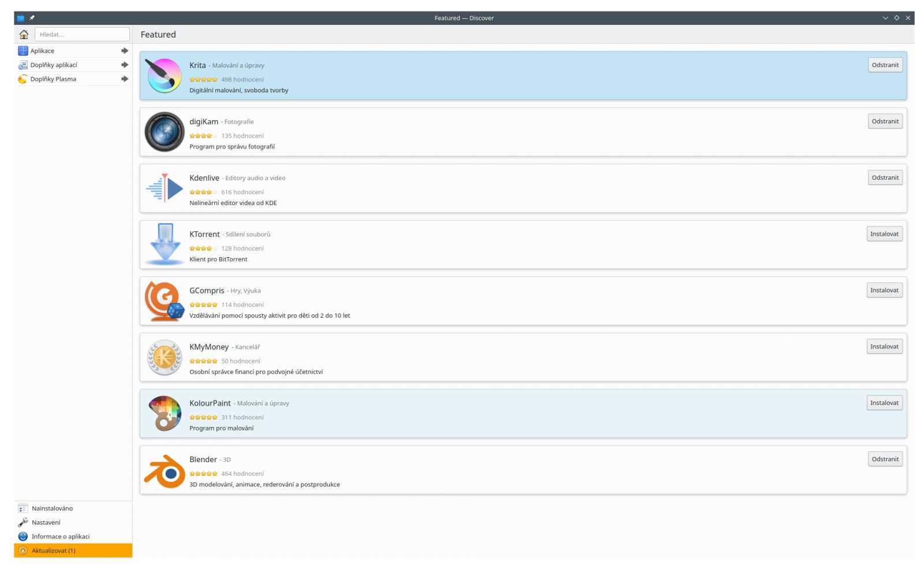Open Aktualizovat (1) updates
The image size is (924, 572).
click(73, 551)
